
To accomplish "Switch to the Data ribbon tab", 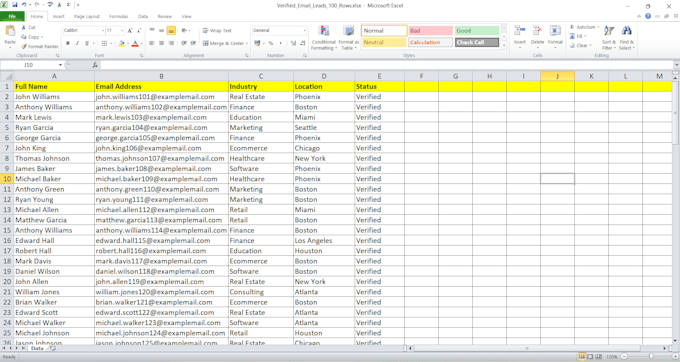I will tap(143, 16).
